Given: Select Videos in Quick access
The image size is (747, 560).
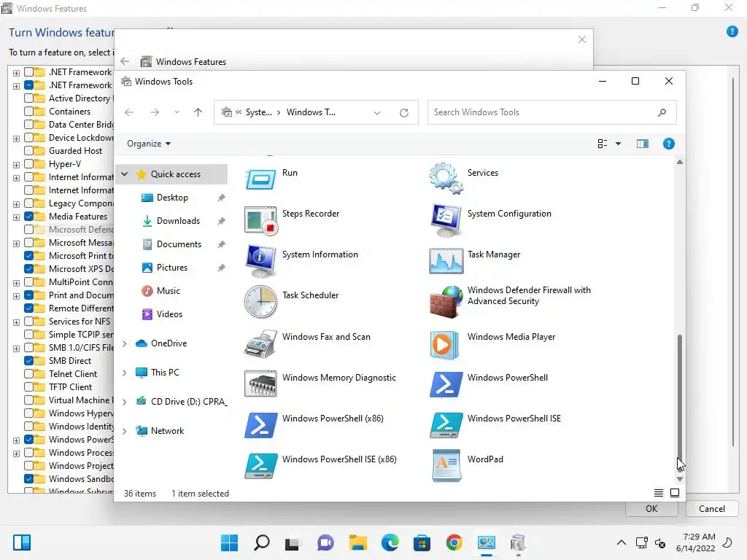Looking at the screenshot, I should tap(169, 314).
